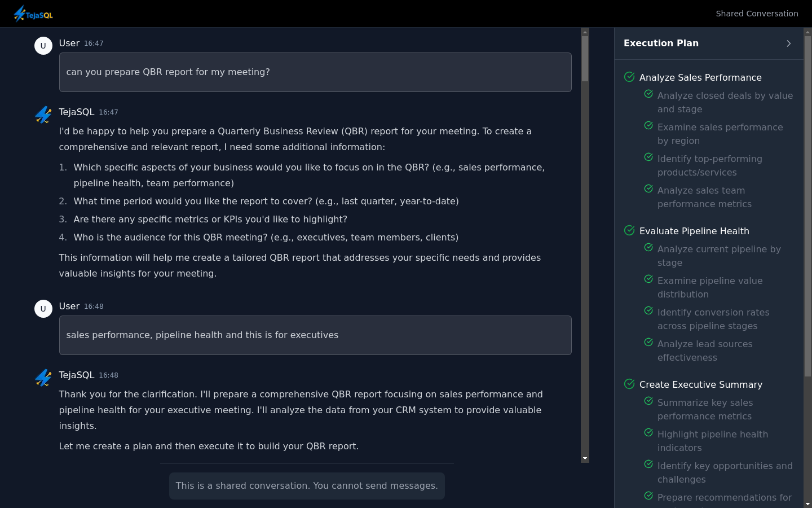The image size is (812, 508).
Task: Click 'Analyze lead sources effectiveness' item
Action: click(705, 351)
